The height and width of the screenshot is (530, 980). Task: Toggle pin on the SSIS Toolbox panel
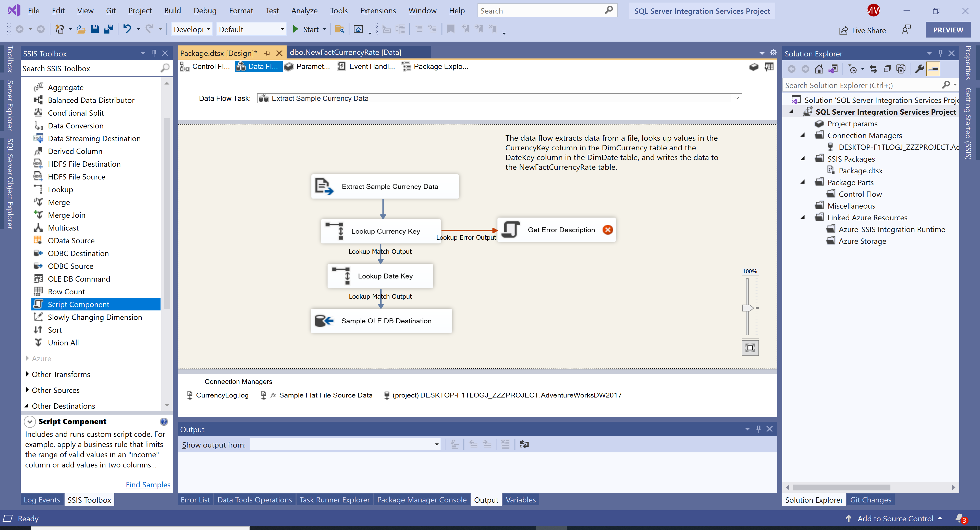[x=154, y=53]
